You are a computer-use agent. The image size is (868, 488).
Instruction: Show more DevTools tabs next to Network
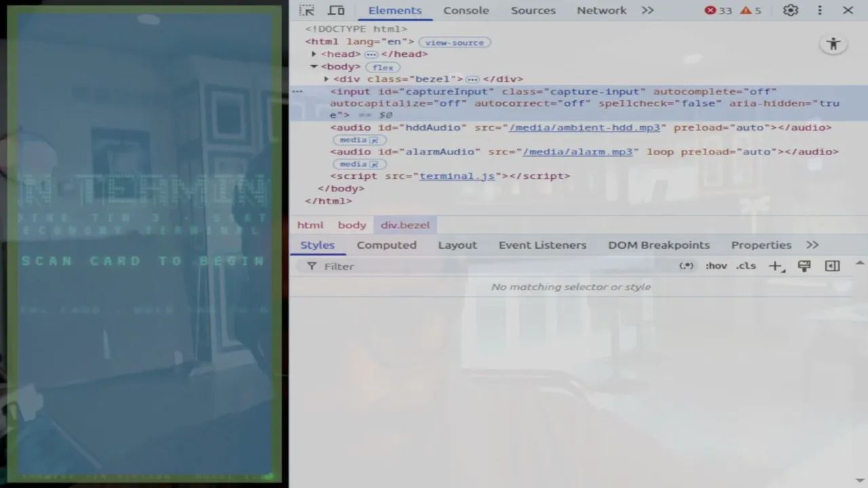648,10
